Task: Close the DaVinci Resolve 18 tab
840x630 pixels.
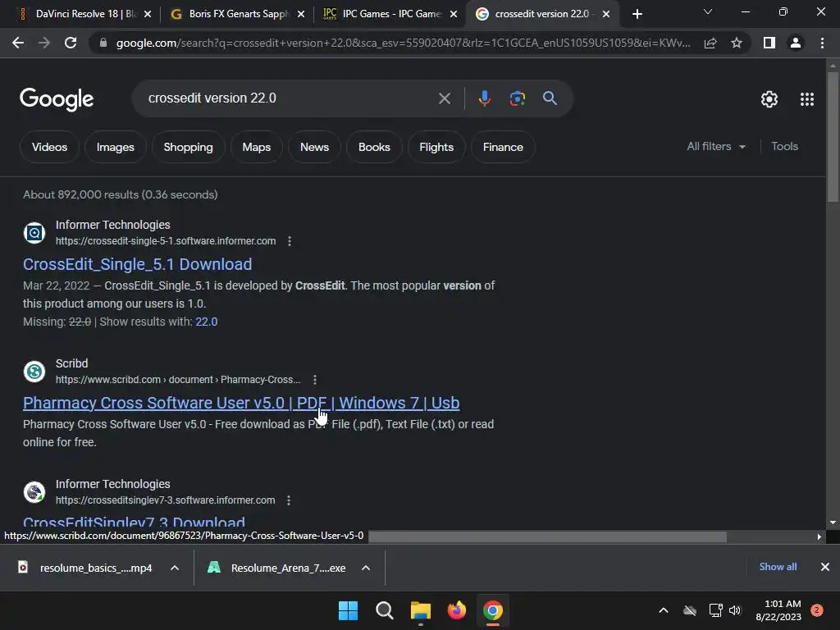Action: click(x=148, y=14)
